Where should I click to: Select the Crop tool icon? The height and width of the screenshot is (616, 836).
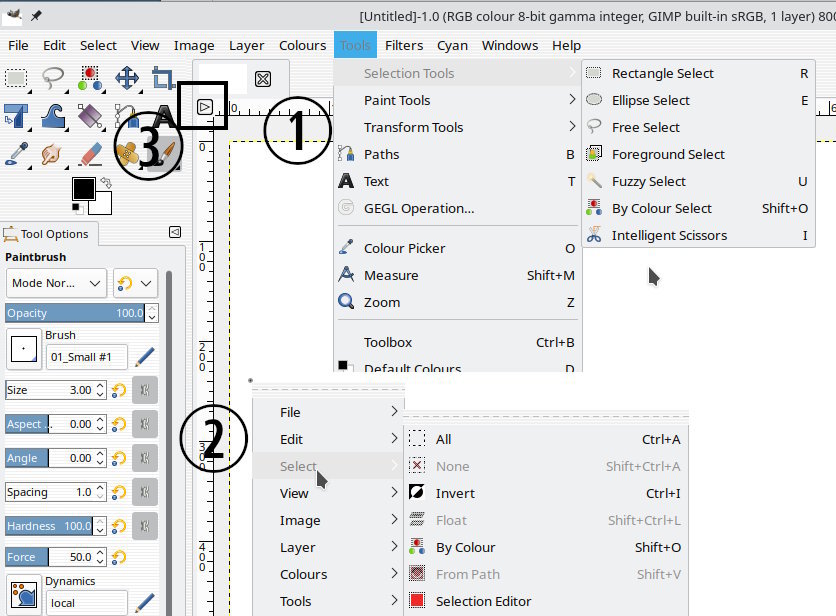163,78
